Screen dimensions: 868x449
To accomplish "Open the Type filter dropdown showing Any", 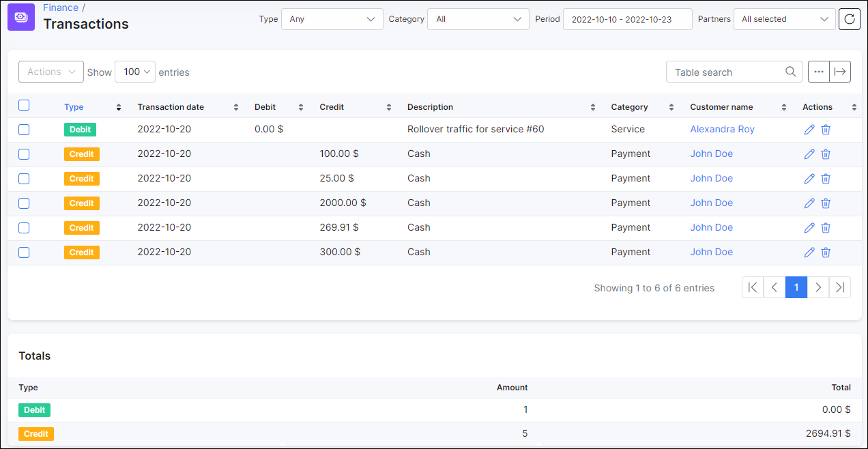I will [332, 19].
